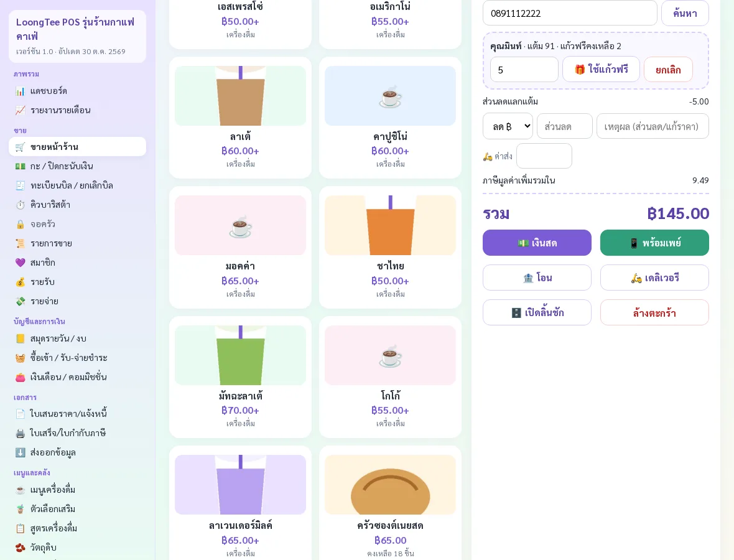Go to ขายหน้าร้าน in the sidebar
Image resolution: width=734 pixels, height=560 pixels.
[x=77, y=147]
